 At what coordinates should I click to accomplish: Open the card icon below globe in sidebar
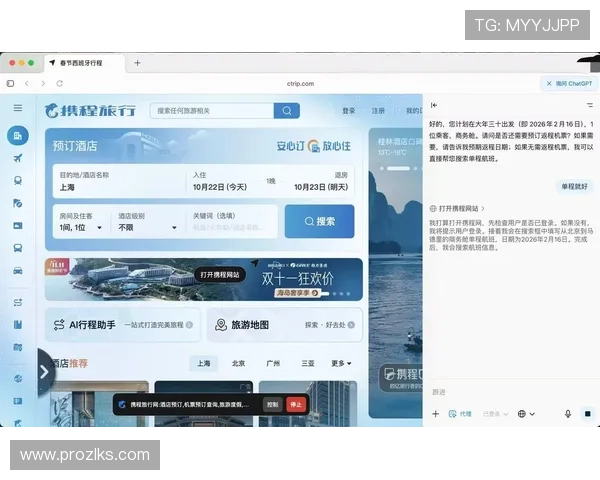(x=18, y=401)
